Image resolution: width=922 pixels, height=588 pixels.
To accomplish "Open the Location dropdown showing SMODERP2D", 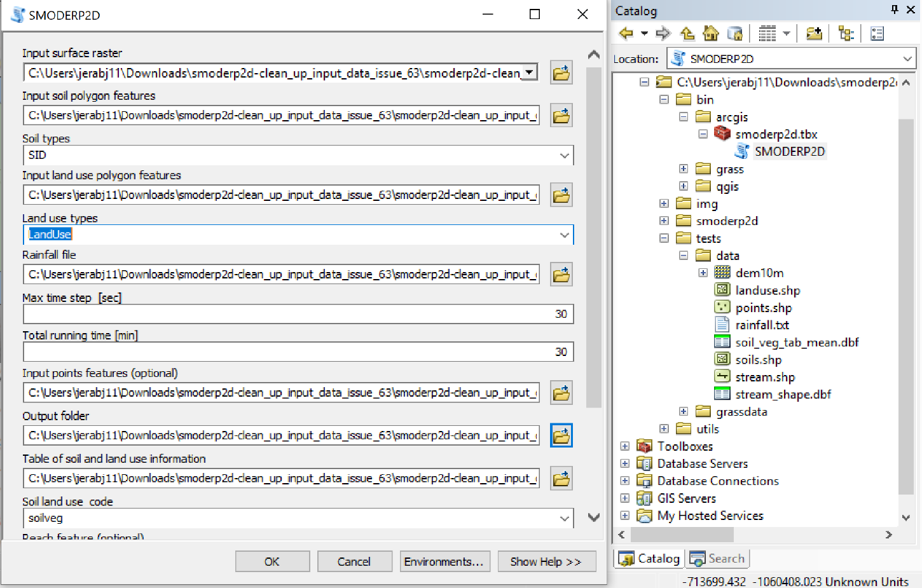I will [907, 59].
